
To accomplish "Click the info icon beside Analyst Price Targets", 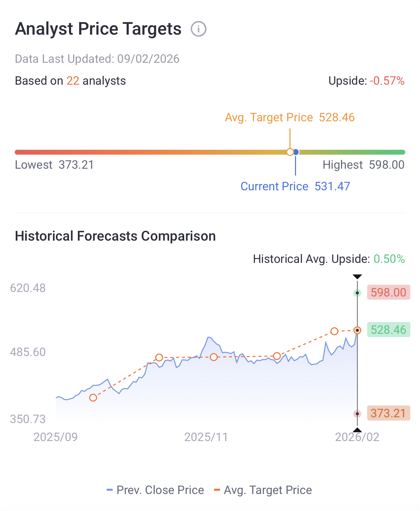I will click(x=199, y=29).
